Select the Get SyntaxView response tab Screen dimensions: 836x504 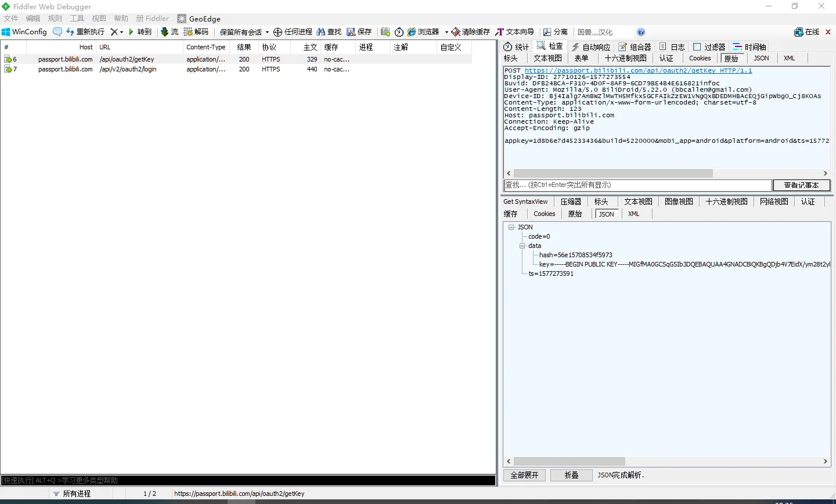coord(525,201)
